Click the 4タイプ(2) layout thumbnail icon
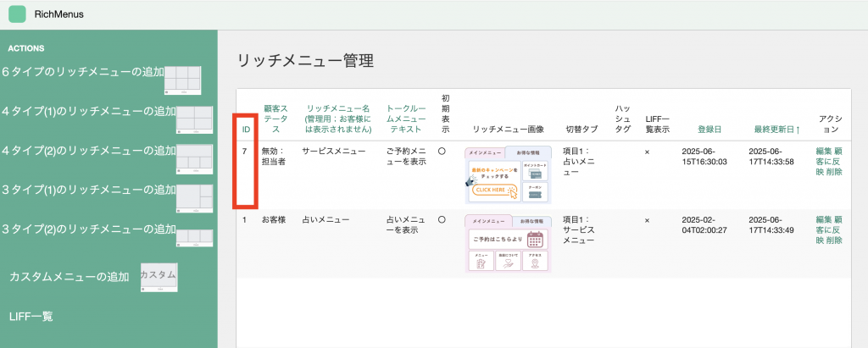868x348 pixels. point(194,159)
